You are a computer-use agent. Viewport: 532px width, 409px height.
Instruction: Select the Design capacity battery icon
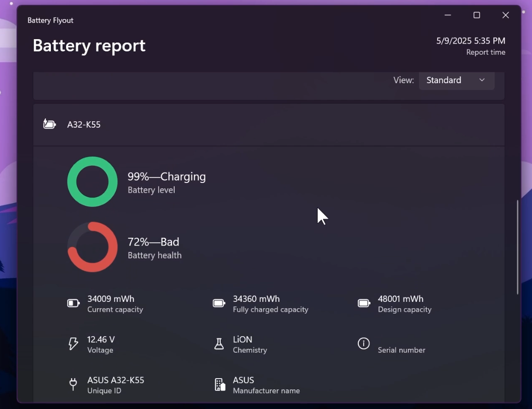pyautogui.click(x=364, y=303)
